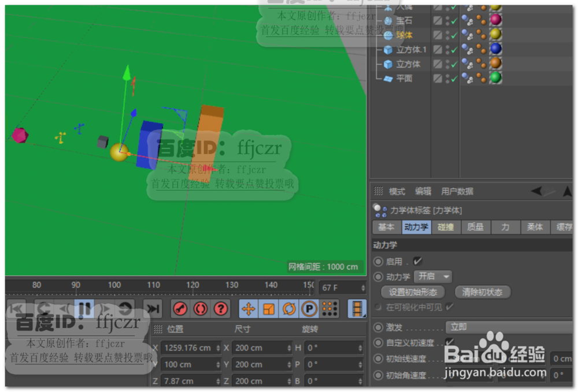Toggle position keyframe recording (move arrows icon)
Viewport: 578px width, 392px height.
click(249, 308)
